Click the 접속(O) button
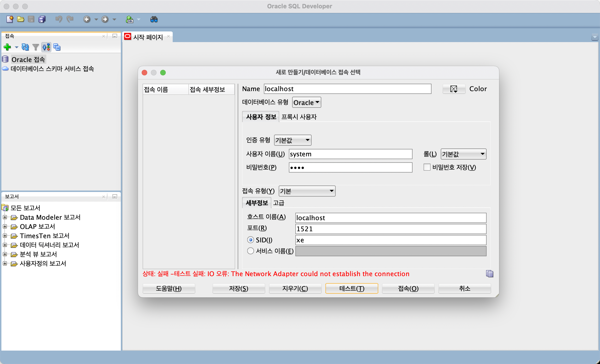 point(408,288)
